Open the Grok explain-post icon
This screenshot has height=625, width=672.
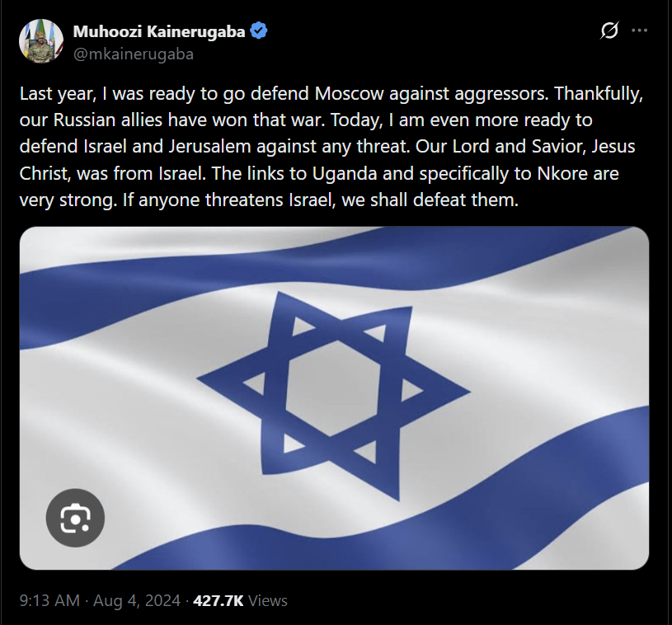(x=609, y=31)
